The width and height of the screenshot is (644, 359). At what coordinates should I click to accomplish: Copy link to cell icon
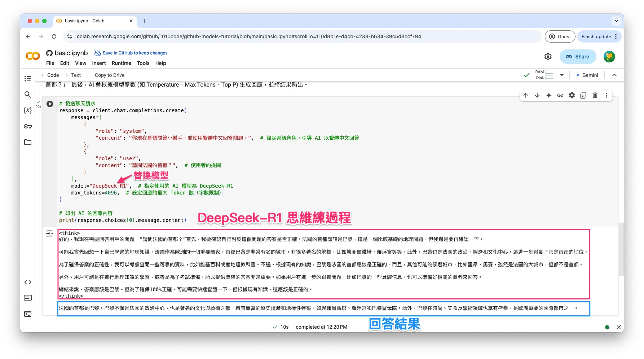click(560, 95)
